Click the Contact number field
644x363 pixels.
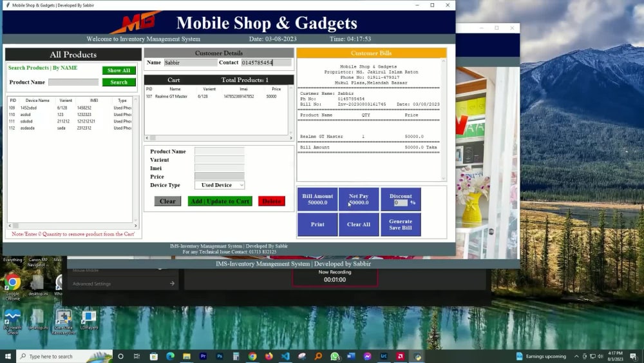coord(266,63)
